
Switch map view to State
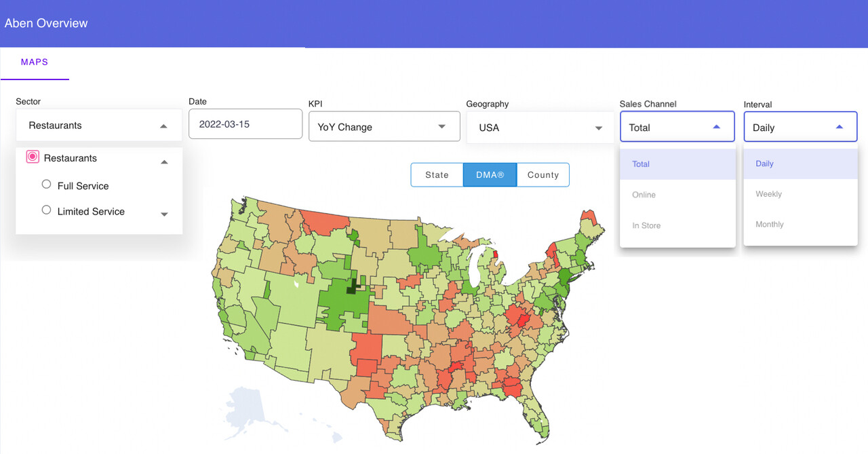[437, 174]
